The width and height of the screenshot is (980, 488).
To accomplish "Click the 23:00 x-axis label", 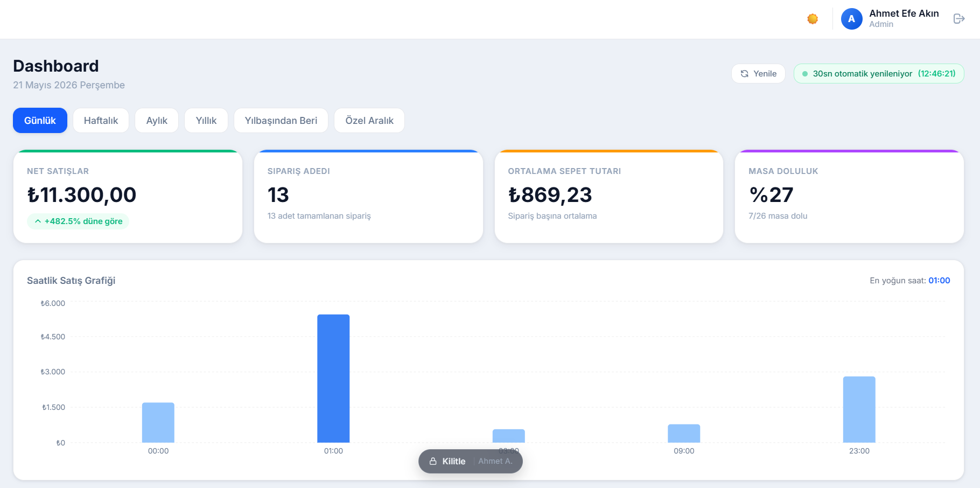I will tap(859, 451).
